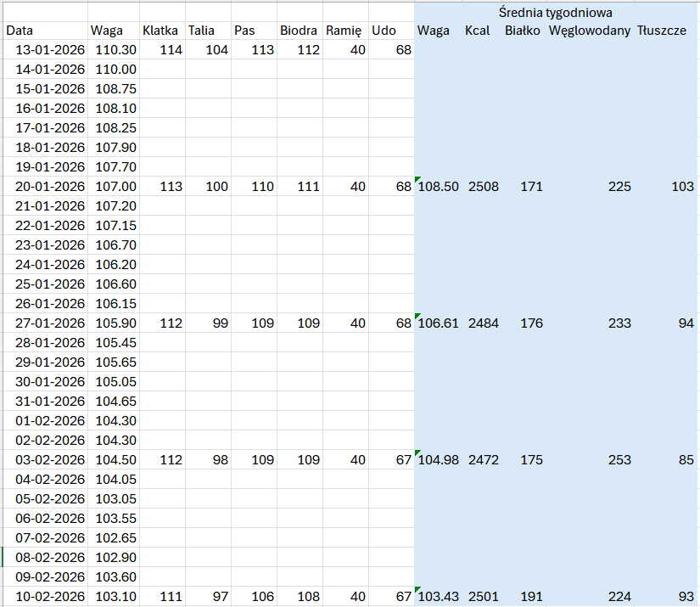Viewport: 700px width, 607px height.
Task: Click the weight cell showing 110.30
Action: tap(115, 50)
